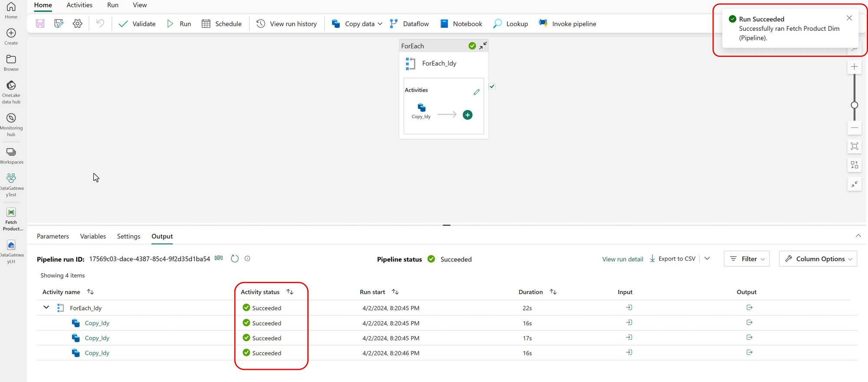
Task: Click the Undo arrow icon
Action: [100, 23]
